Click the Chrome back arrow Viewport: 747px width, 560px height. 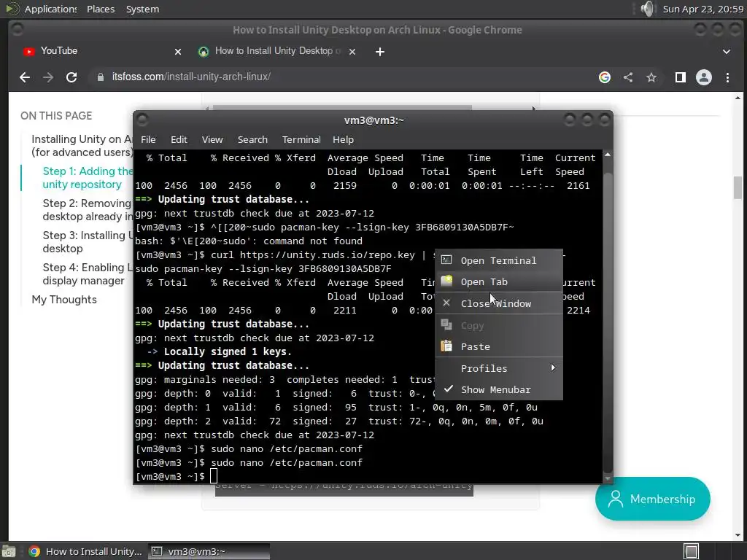coord(25,77)
